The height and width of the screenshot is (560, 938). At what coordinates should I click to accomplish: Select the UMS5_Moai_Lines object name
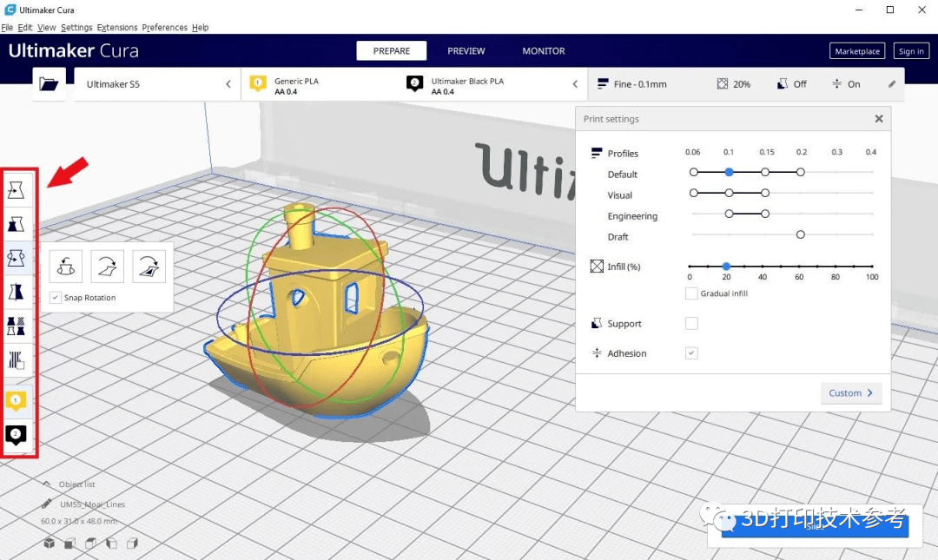93,504
